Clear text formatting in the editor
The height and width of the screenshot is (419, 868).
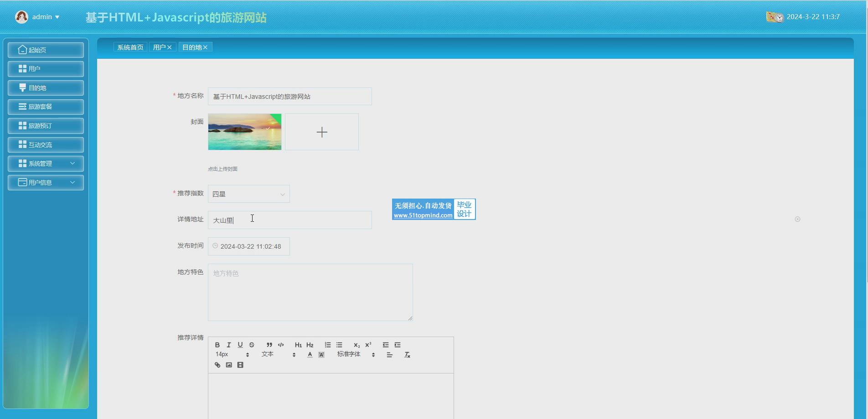408,355
